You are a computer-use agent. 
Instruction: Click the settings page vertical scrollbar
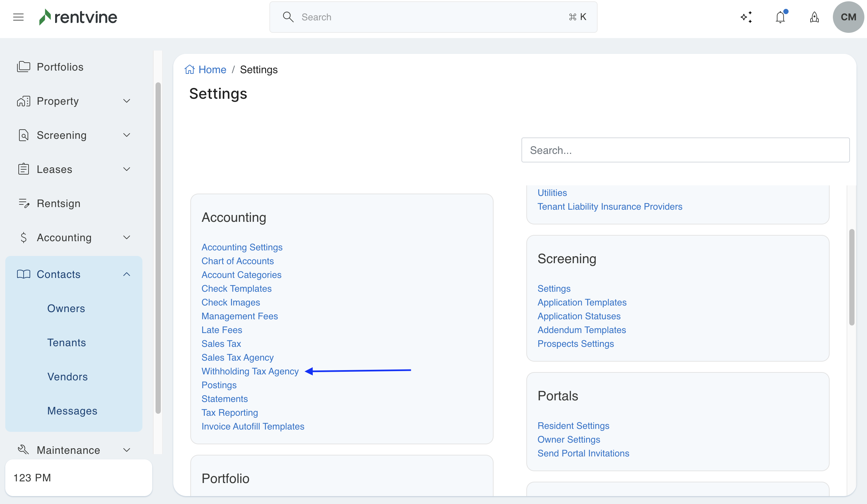pos(852,277)
